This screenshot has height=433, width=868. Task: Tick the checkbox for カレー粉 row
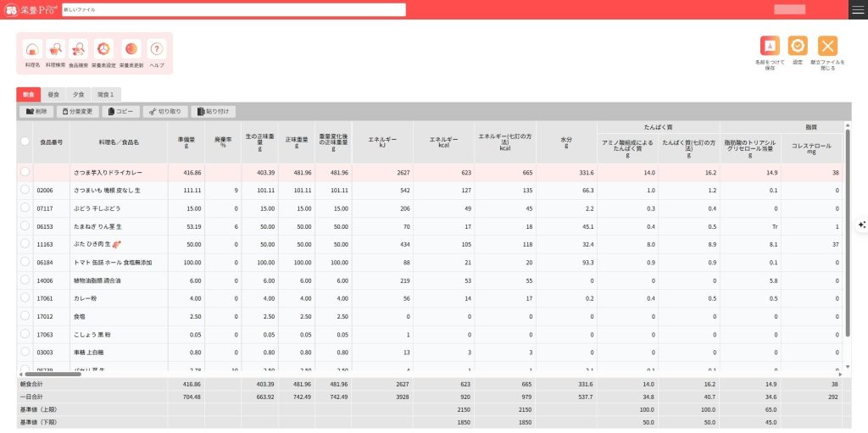point(25,297)
